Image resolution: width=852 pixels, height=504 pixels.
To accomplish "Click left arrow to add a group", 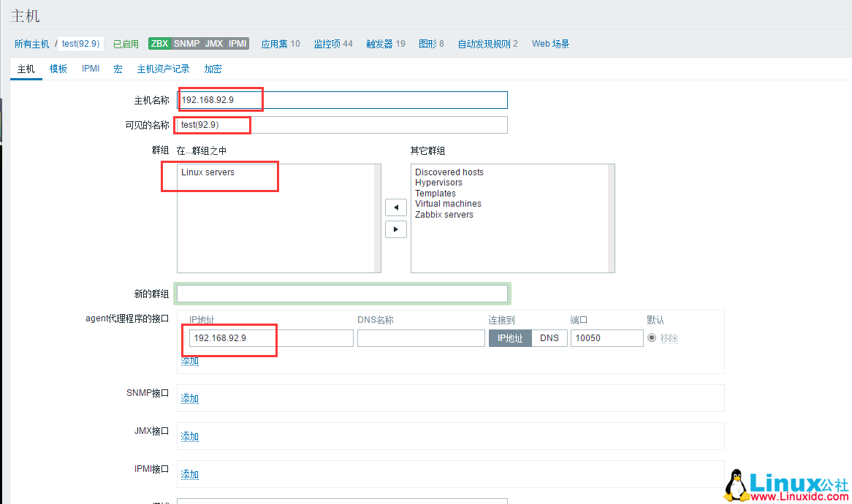I will [x=396, y=207].
